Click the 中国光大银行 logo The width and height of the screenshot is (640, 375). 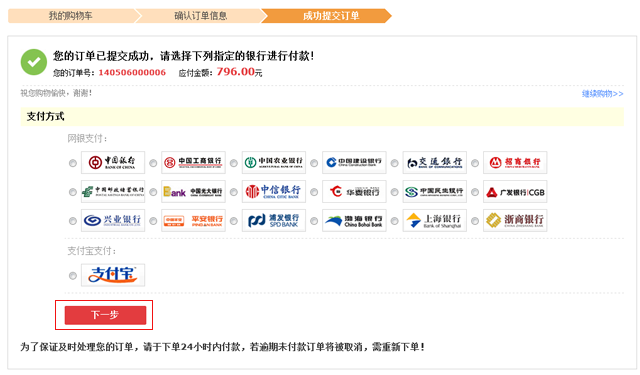click(x=193, y=191)
